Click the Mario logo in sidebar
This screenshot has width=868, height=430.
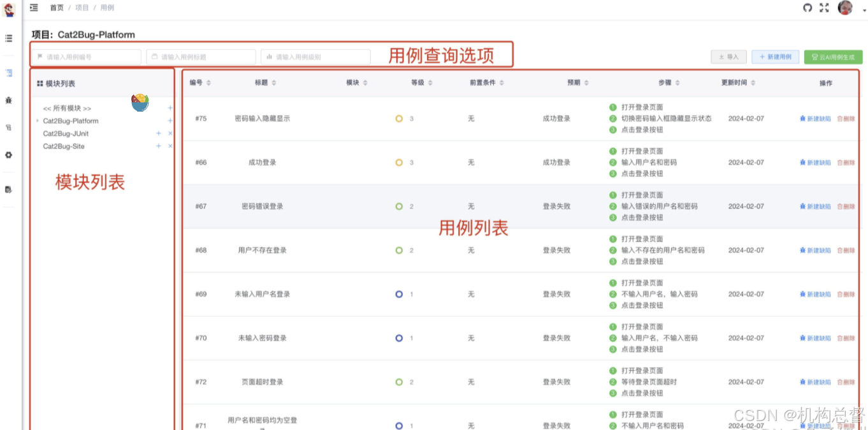[9, 10]
